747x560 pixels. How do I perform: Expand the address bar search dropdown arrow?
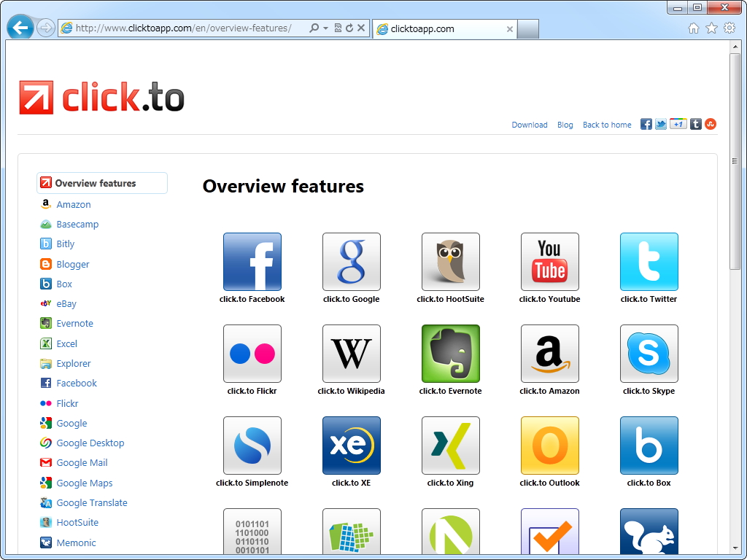point(325,28)
